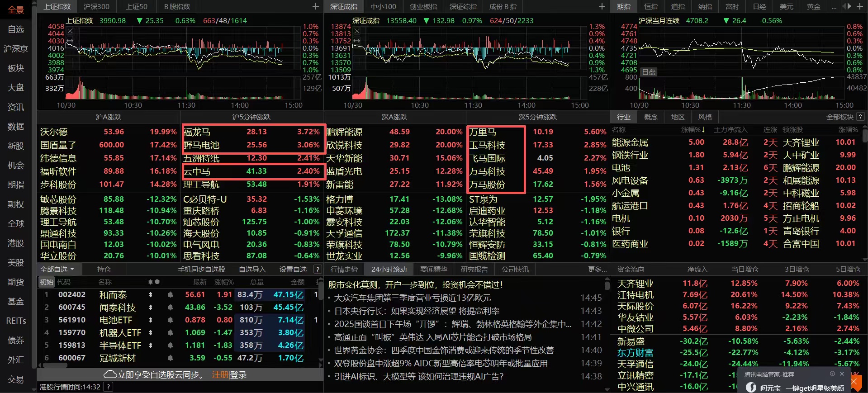Image resolution: width=868 pixels, height=393 pixels.
Task: Select 天齐锂业 in the fund flow list
Action: [x=635, y=283]
